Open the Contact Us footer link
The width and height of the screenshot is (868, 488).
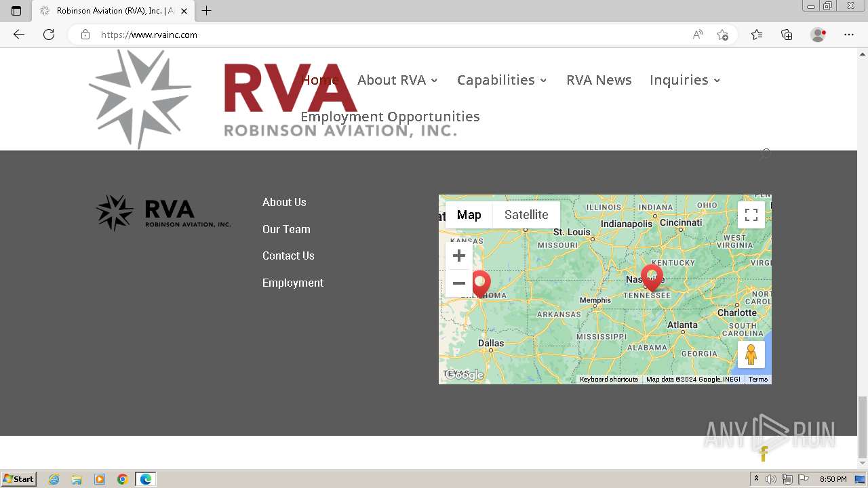pos(288,256)
